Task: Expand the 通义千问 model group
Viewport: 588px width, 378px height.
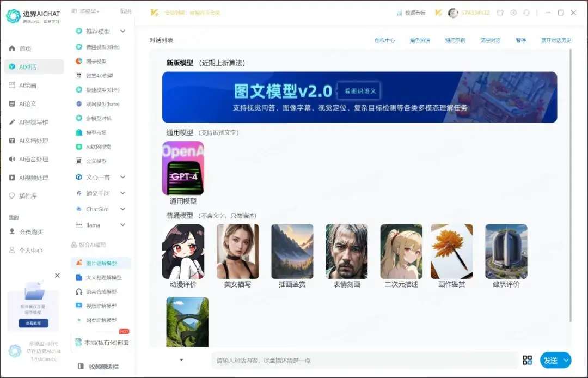Action: coord(122,193)
